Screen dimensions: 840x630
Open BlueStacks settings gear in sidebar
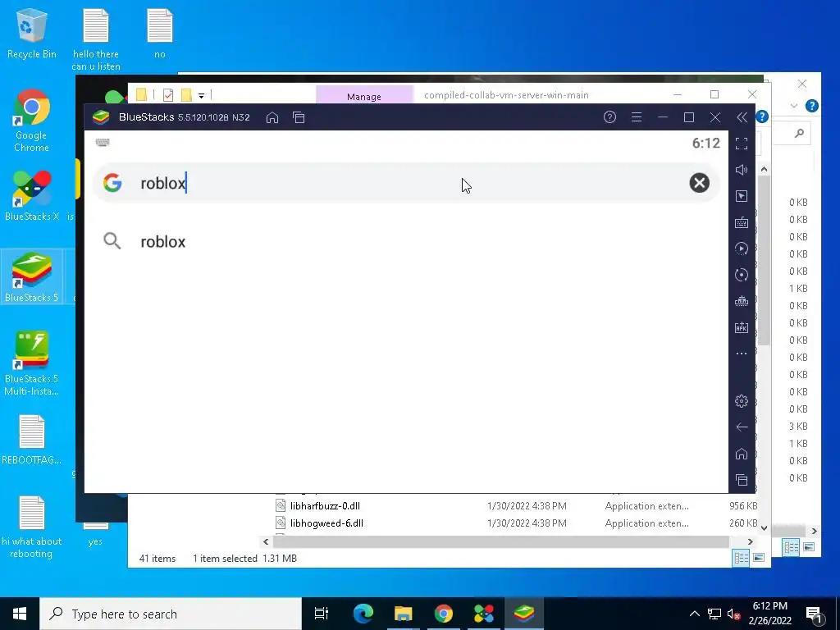pyautogui.click(x=742, y=400)
